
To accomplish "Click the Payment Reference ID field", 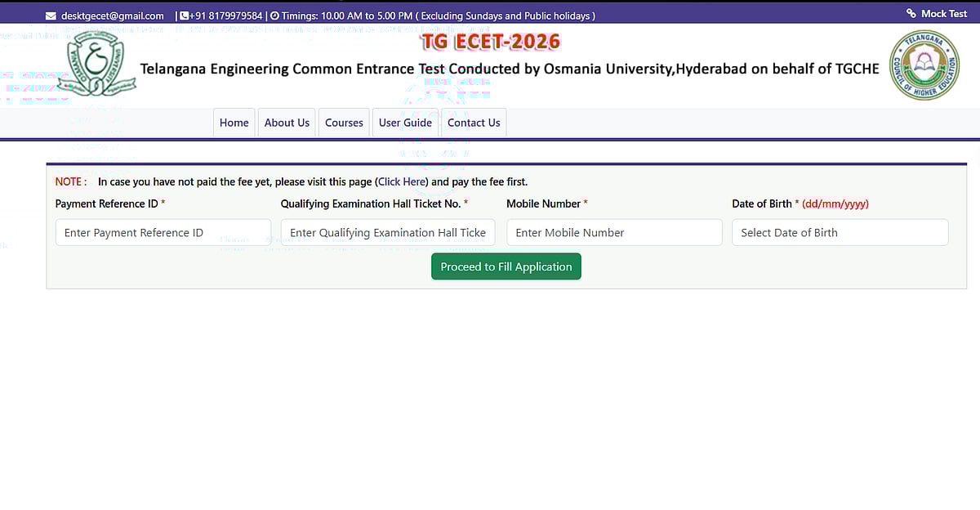I will (163, 232).
